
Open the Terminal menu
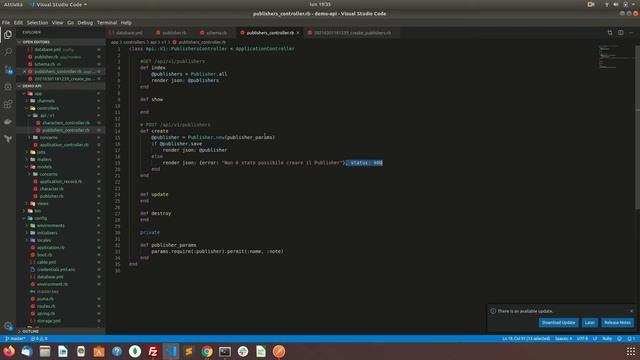(x=107, y=23)
